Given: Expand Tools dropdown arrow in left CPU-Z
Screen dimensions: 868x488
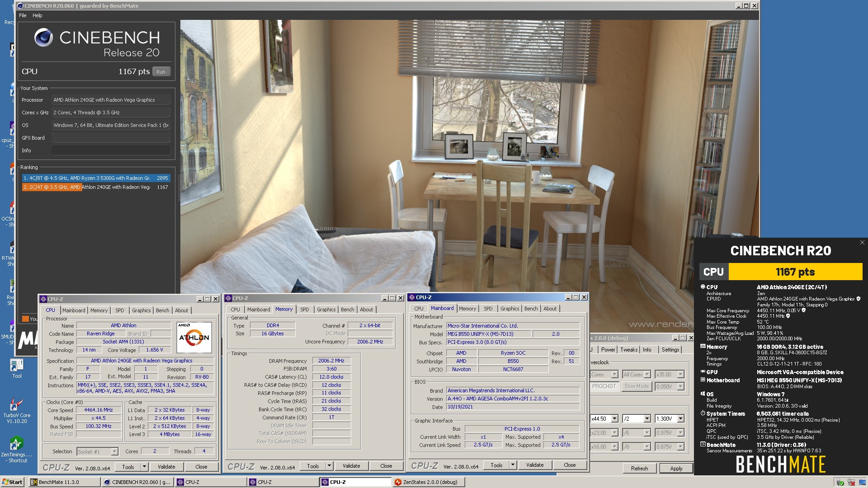Looking at the screenshot, I should click(x=145, y=467).
